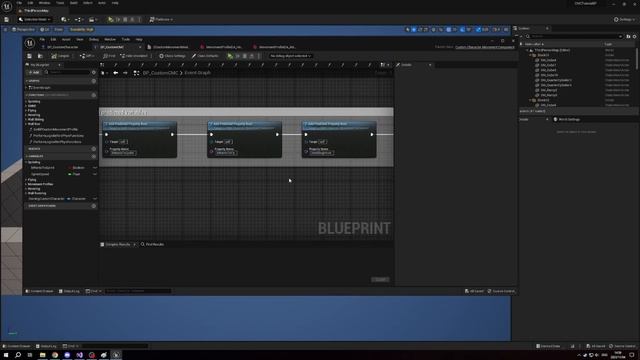The height and width of the screenshot is (360, 640).
Task: Open Blueprint editor Debug menu
Action: pos(93,40)
